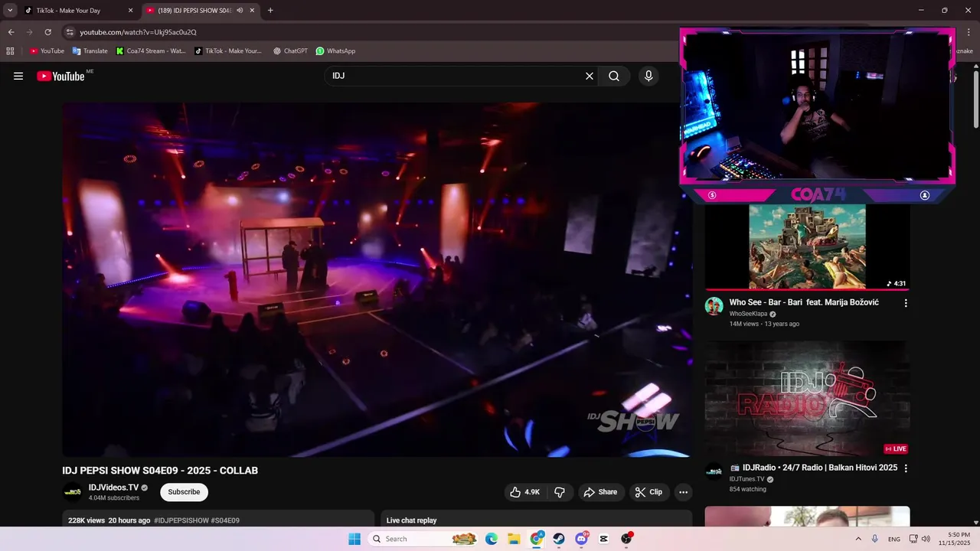Close the TikTok browser tab
This screenshot has height=551, width=980.
pyautogui.click(x=130, y=11)
